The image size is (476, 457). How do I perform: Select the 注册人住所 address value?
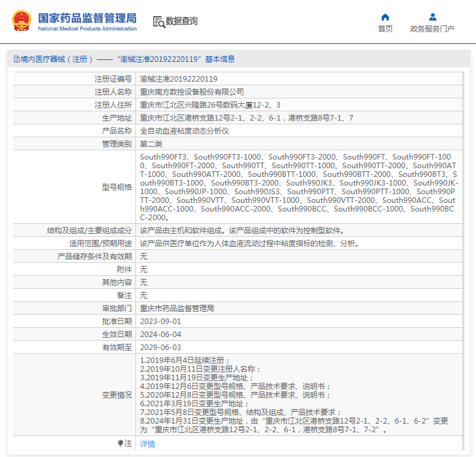210,105
